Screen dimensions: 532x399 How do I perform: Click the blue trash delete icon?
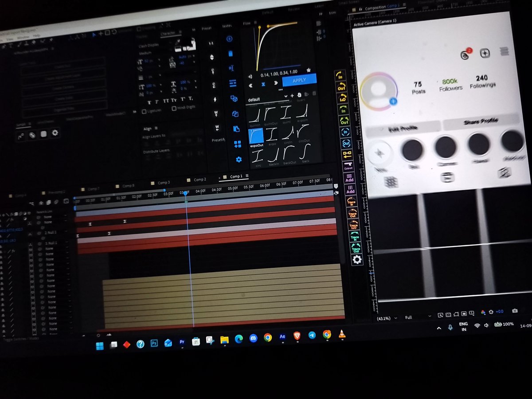click(x=230, y=54)
